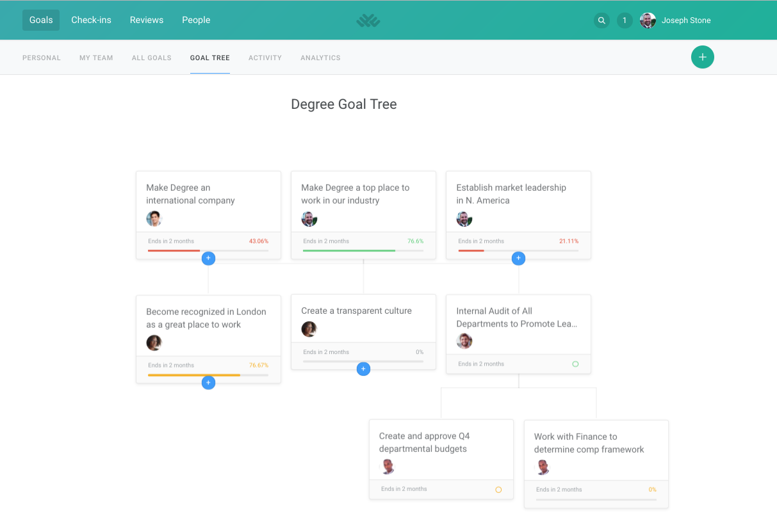Click the green add goal plus button
777x532 pixels.
click(x=702, y=57)
